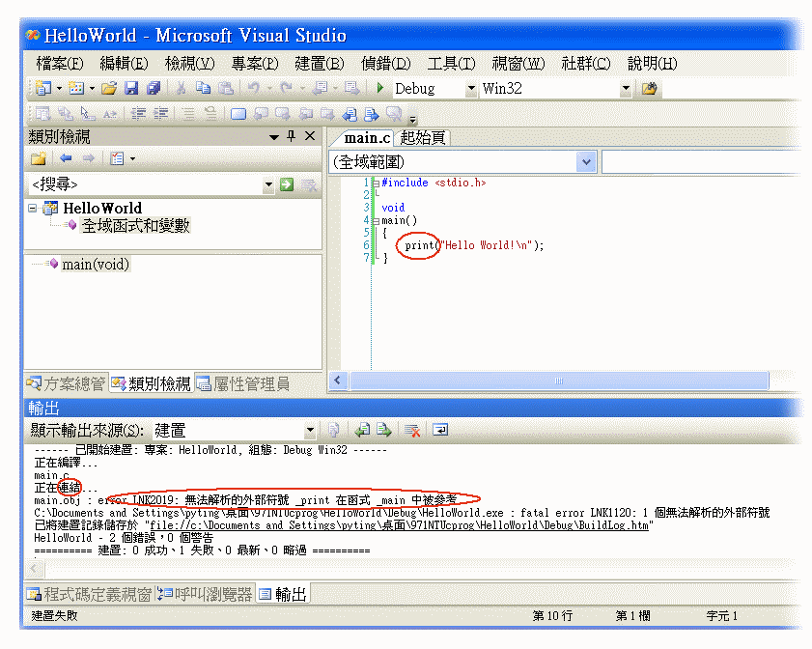Go to the next message in Output
Viewport: 812px width, 649px height.
(x=384, y=430)
